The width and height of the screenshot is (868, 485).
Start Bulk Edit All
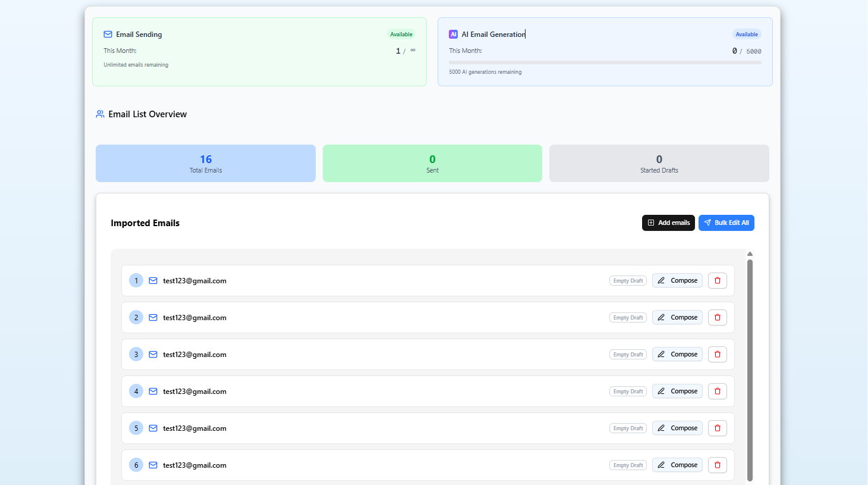(x=727, y=223)
